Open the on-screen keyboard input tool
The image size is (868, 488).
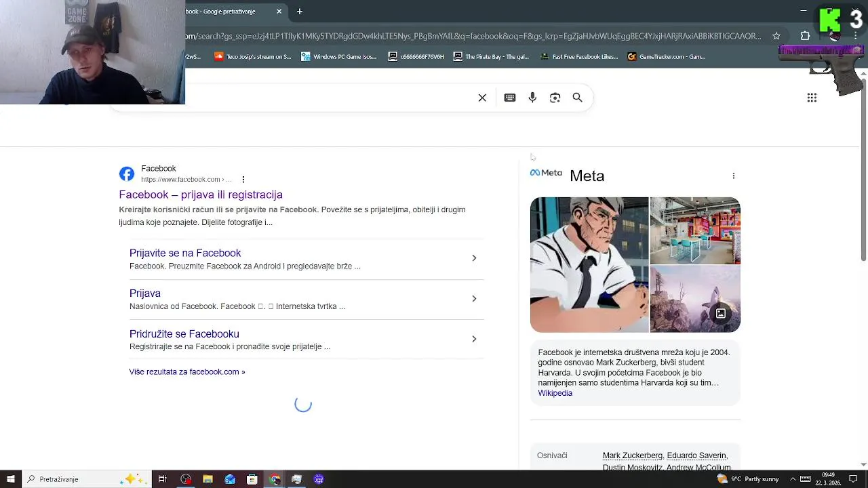(x=510, y=98)
